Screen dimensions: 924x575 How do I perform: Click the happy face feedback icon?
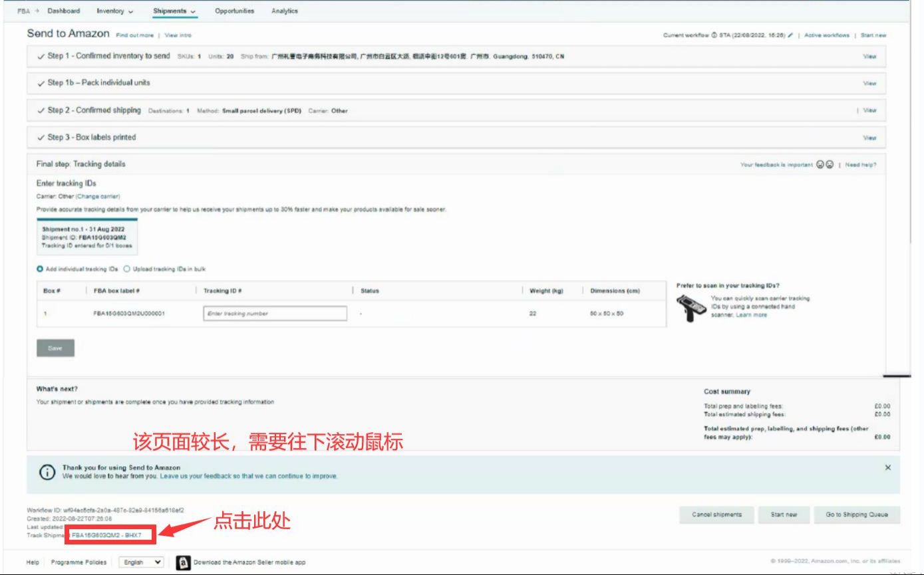[x=819, y=165]
